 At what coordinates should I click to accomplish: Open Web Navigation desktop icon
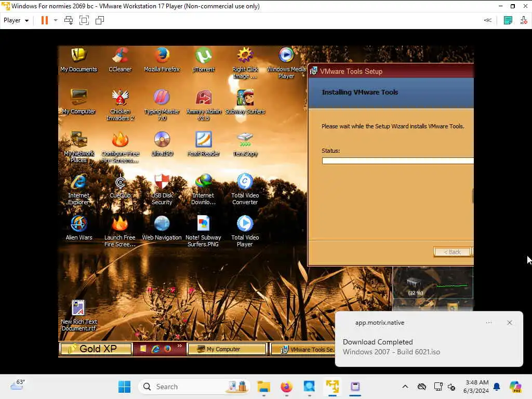162,228
